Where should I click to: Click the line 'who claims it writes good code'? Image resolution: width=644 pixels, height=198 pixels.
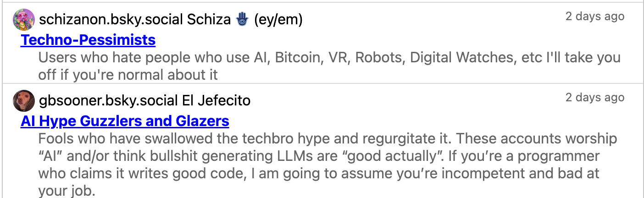tap(318, 174)
